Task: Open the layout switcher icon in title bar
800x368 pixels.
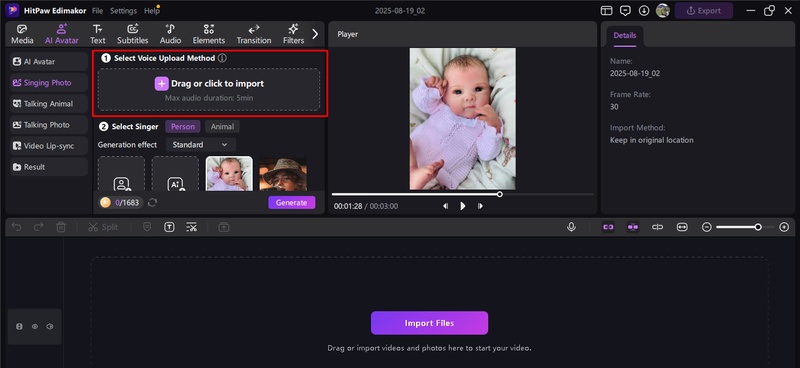Action: [x=606, y=10]
